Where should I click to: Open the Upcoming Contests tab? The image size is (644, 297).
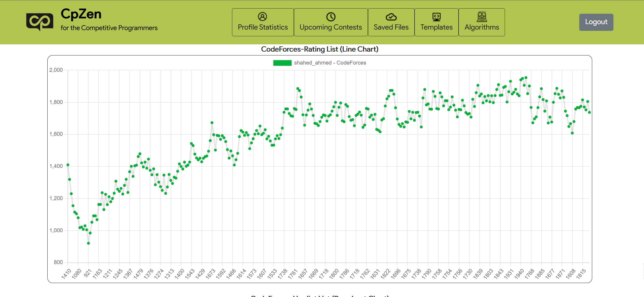[331, 27]
